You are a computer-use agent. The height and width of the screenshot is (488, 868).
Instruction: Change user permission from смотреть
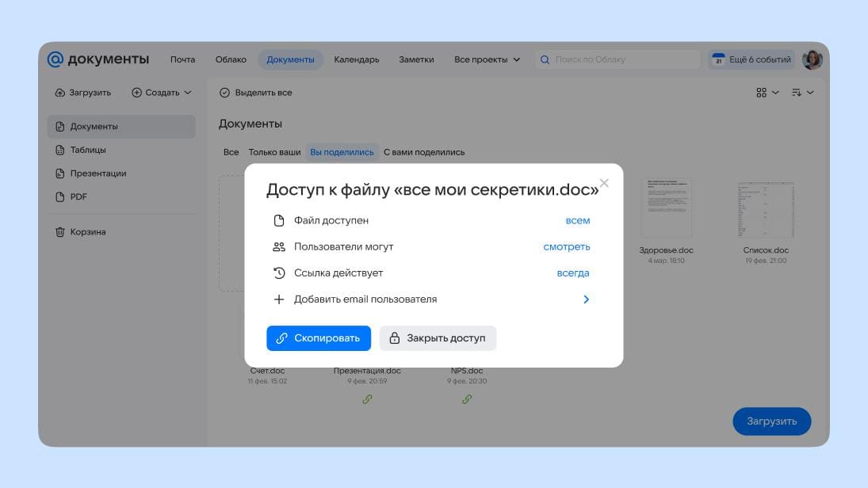[566, 246]
